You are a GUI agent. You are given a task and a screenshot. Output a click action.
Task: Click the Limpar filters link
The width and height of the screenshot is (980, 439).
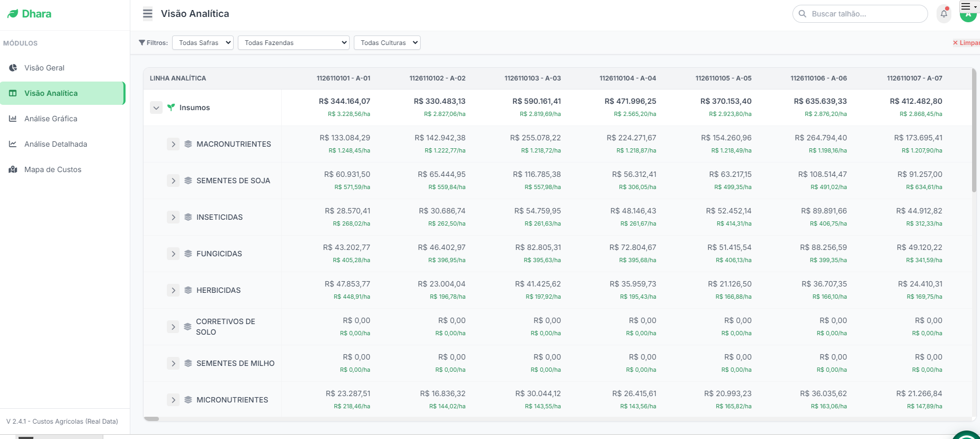[x=966, y=43]
